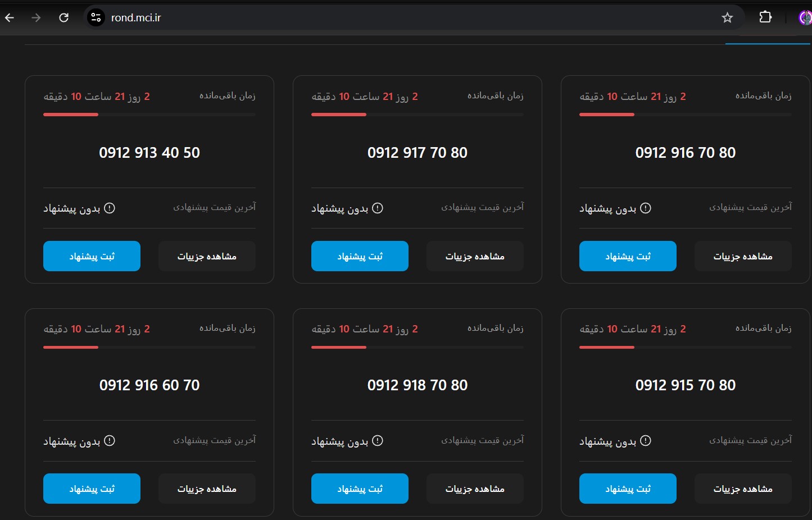The height and width of the screenshot is (520, 812).
Task: Click info icon on 0912 918 70 80 card
Action: coord(378,440)
